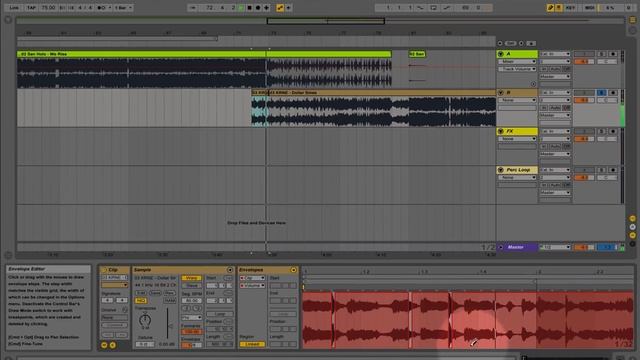Toggle Mixer section show button at right
This screenshot has height=360, width=640.
(x=633, y=235)
